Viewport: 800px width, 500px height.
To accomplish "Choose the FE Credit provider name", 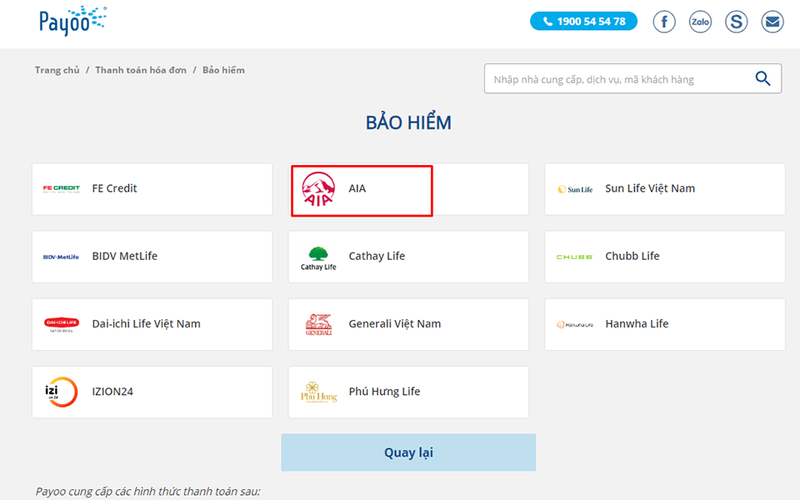I will pyautogui.click(x=114, y=188).
